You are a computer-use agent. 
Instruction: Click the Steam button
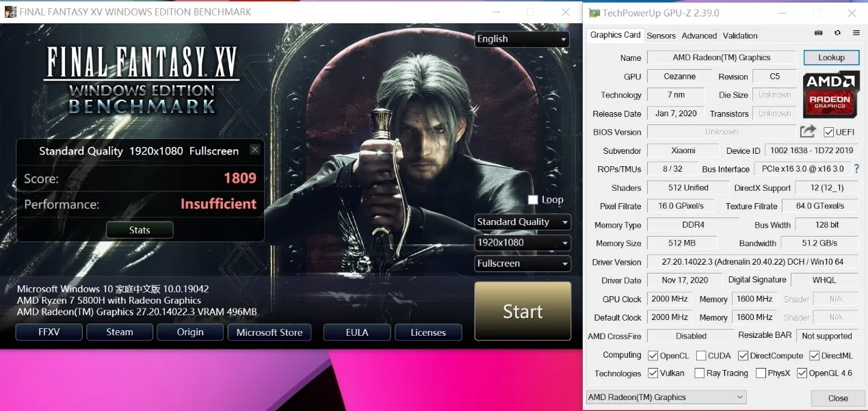point(120,332)
